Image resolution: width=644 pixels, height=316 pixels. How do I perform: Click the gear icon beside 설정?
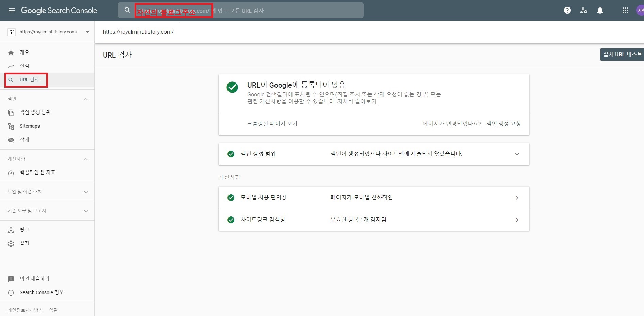(11, 243)
